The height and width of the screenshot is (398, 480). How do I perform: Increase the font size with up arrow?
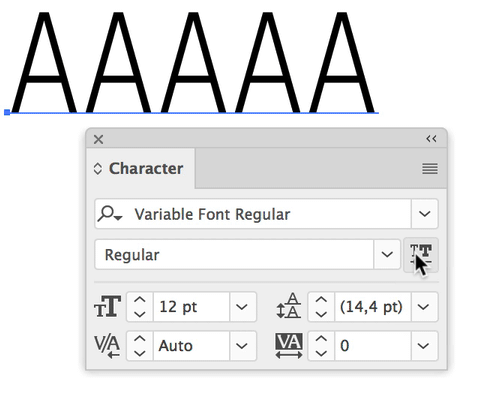click(x=140, y=300)
